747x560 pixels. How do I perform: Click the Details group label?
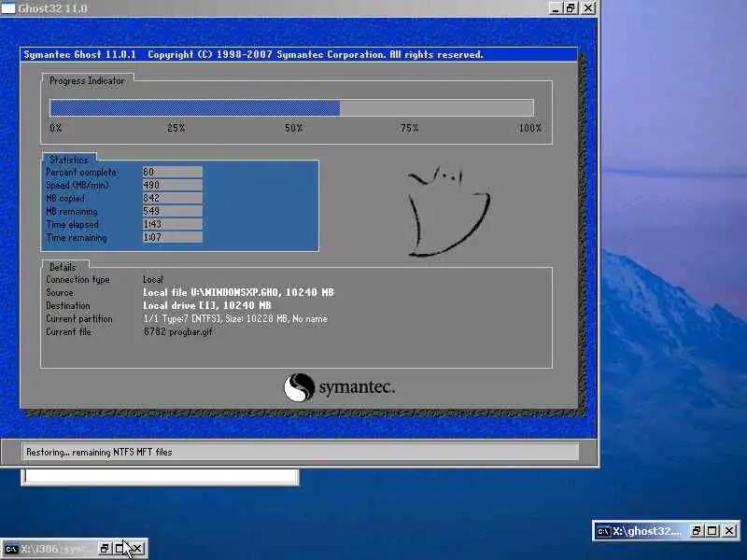click(x=63, y=267)
